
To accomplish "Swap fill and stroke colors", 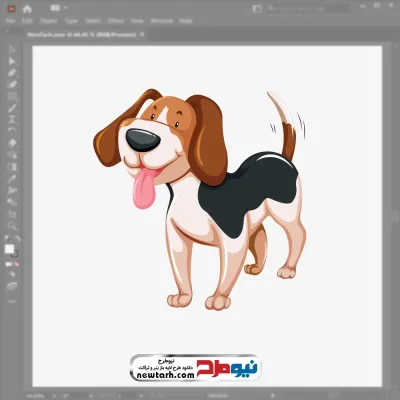I will [17, 238].
